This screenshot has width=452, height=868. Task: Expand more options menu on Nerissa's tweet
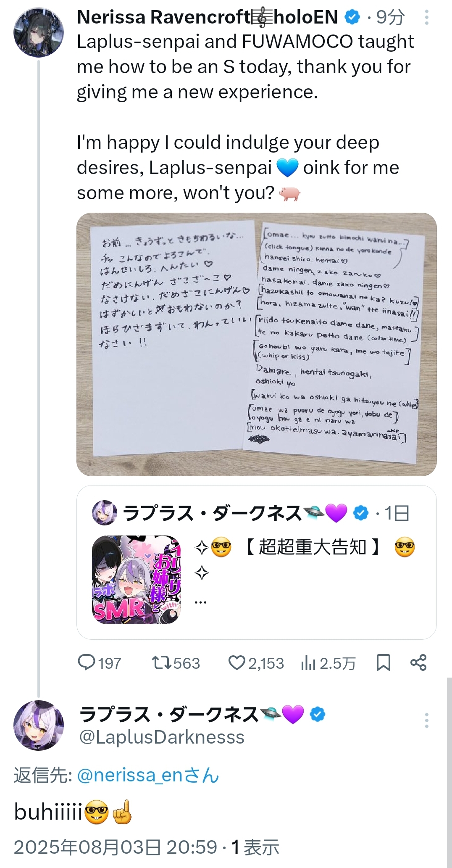[426, 17]
